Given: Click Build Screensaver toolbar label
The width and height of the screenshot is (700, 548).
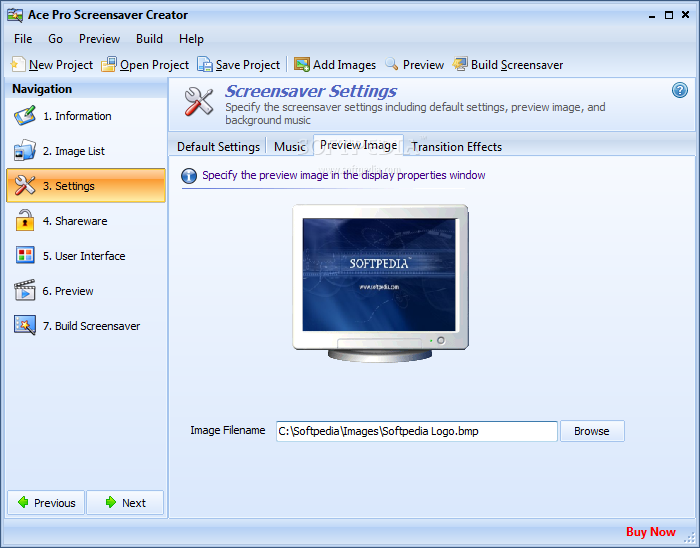Looking at the screenshot, I should 517,65.
